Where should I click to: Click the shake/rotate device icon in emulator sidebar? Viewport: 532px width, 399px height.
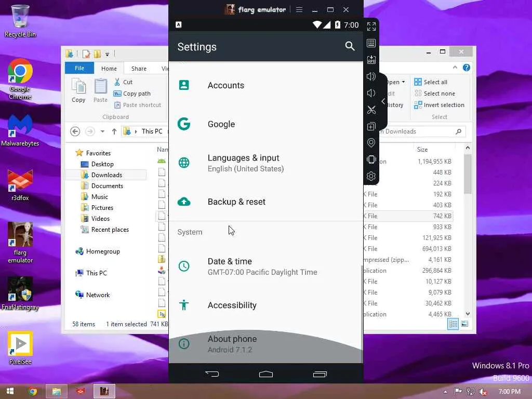[371, 159]
